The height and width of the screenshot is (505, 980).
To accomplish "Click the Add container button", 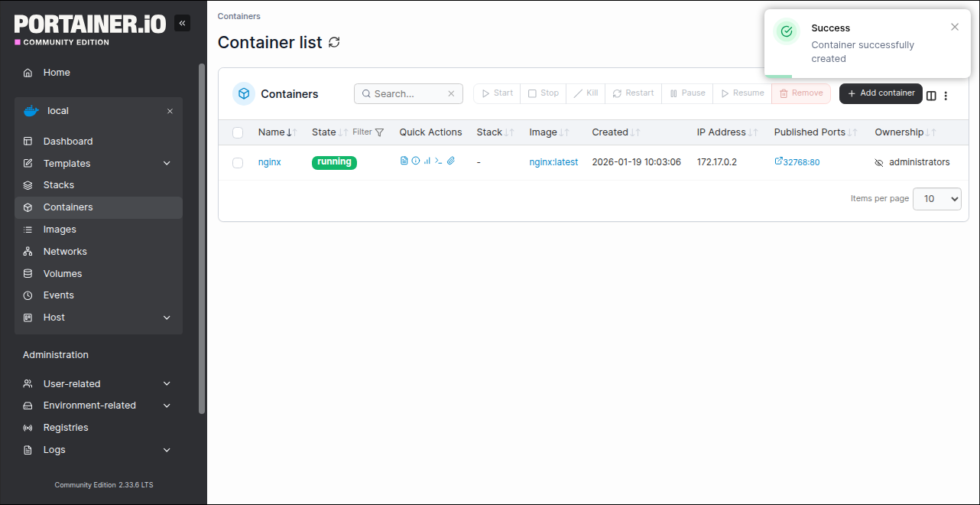I will click(x=881, y=93).
